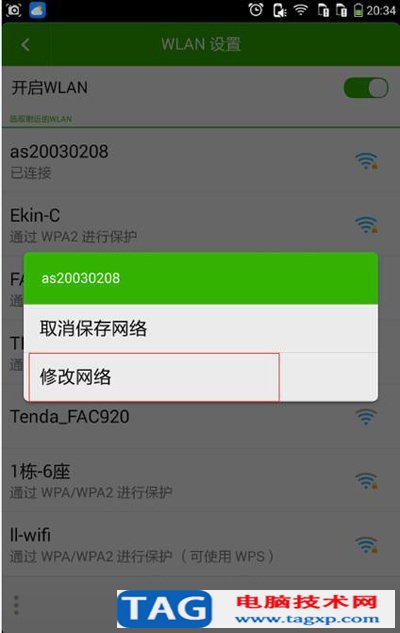Tap the screenshot camera status icon

point(13,10)
